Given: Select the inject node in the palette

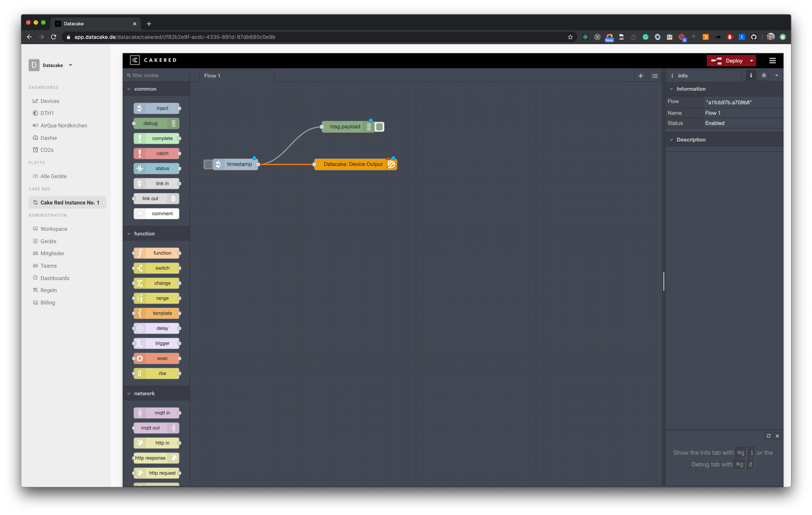Looking at the screenshot, I should coord(156,108).
